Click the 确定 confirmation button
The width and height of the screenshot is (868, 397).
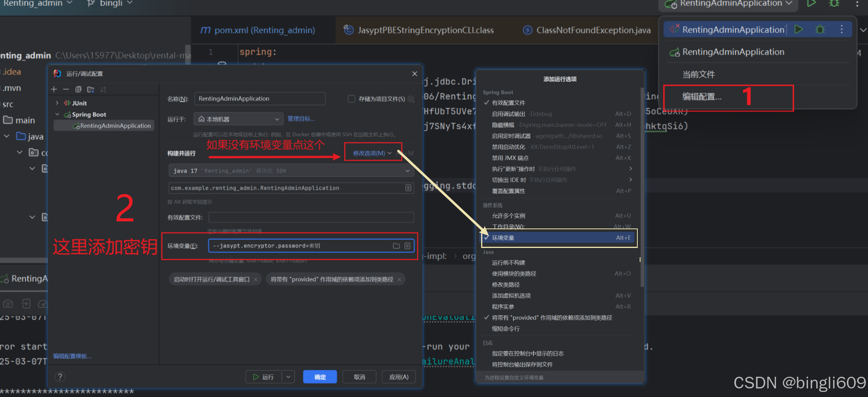click(x=319, y=376)
